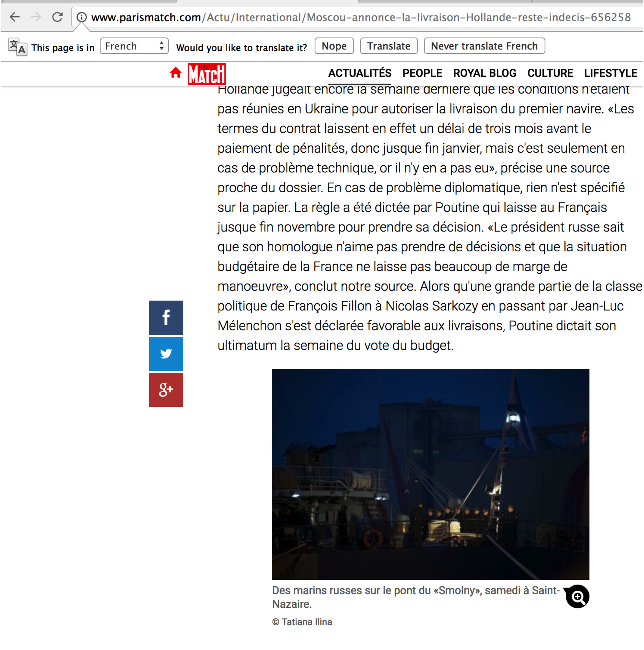Click the text 'ultimatum la semaine du vote du budget'
The height and width of the screenshot is (650, 644).
pos(335,346)
